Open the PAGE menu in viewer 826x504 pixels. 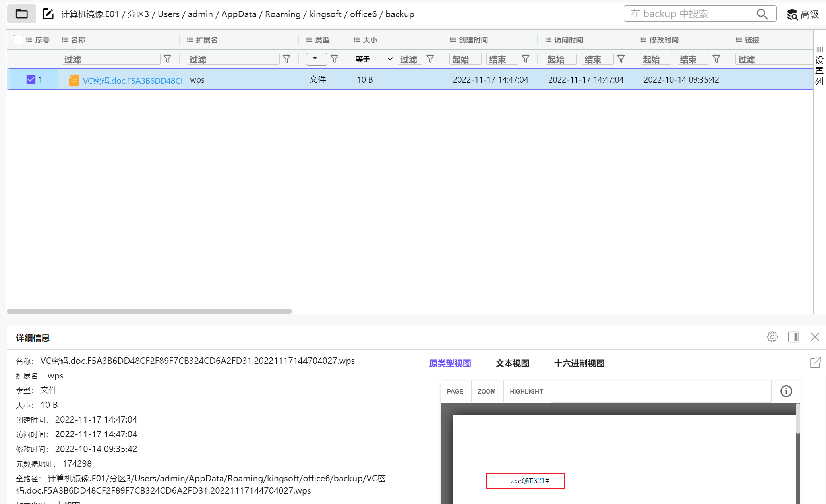click(455, 391)
